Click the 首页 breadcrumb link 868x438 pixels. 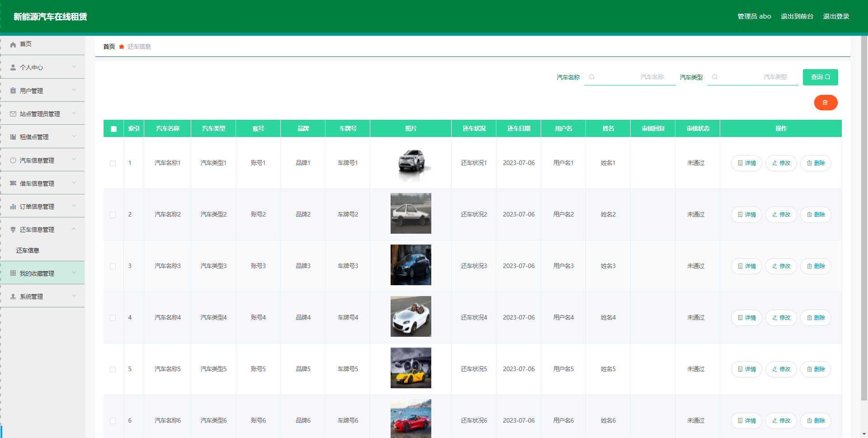pos(109,47)
